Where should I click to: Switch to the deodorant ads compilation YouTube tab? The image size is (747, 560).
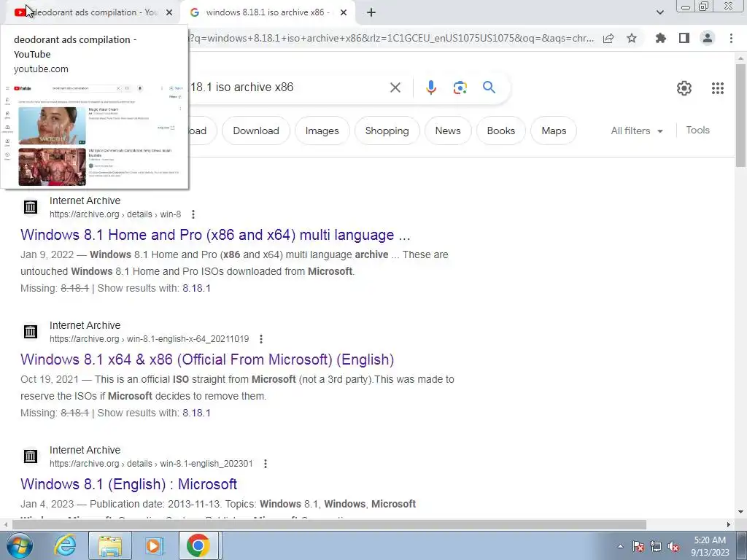click(93, 12)
